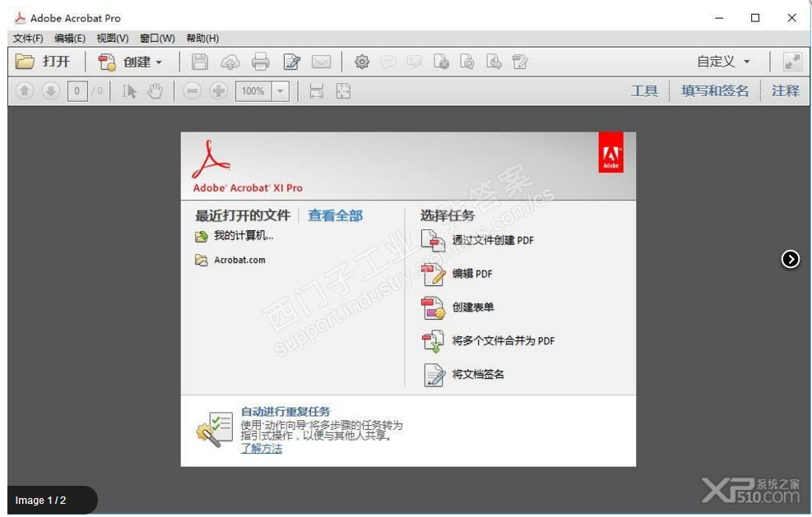Select the 将文档签名 task

tap(462, 375)
